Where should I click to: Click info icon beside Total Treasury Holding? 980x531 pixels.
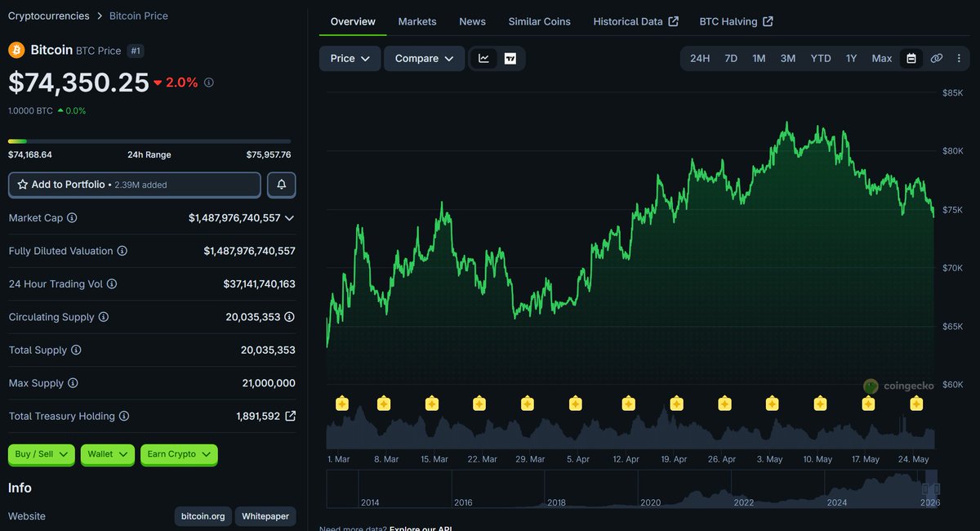pyautogui.click(x=124, y=417)
